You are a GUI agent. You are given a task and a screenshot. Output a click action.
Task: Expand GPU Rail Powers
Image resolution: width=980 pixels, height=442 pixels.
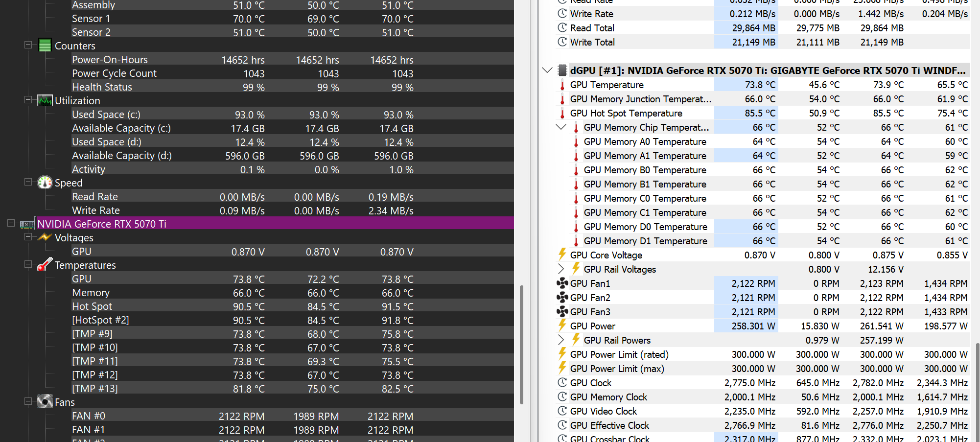coord(561,340)
